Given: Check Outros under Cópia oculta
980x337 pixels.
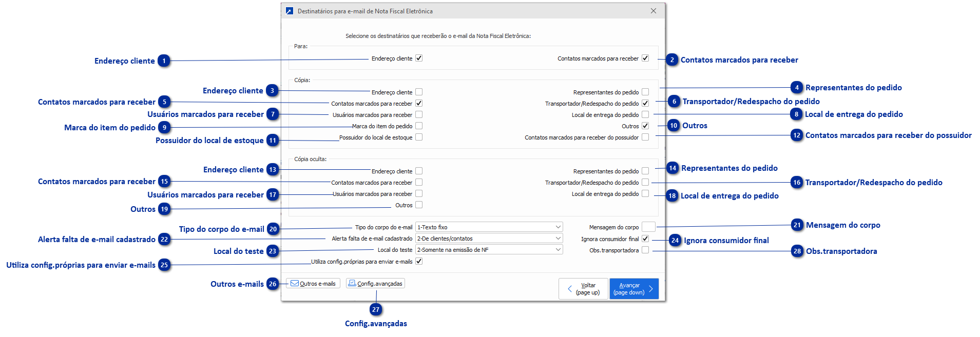Looking at the screenshot, I should [419, 205].
